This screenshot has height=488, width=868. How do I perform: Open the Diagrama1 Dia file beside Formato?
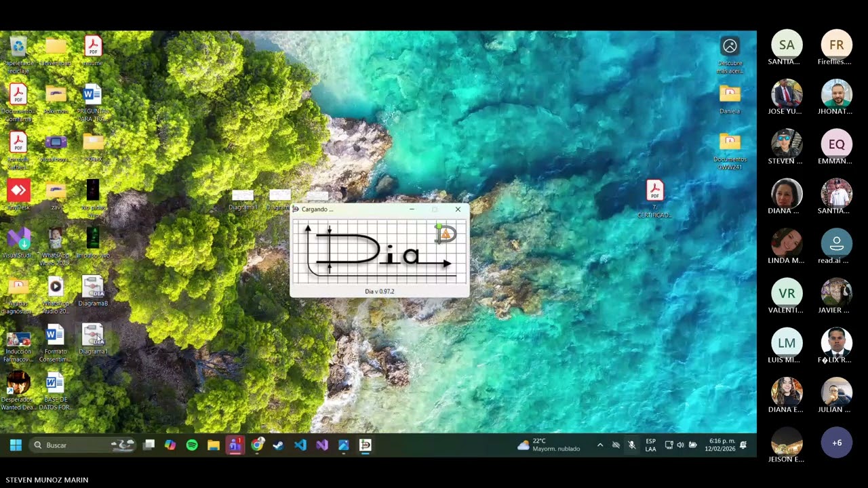point(93,340)
